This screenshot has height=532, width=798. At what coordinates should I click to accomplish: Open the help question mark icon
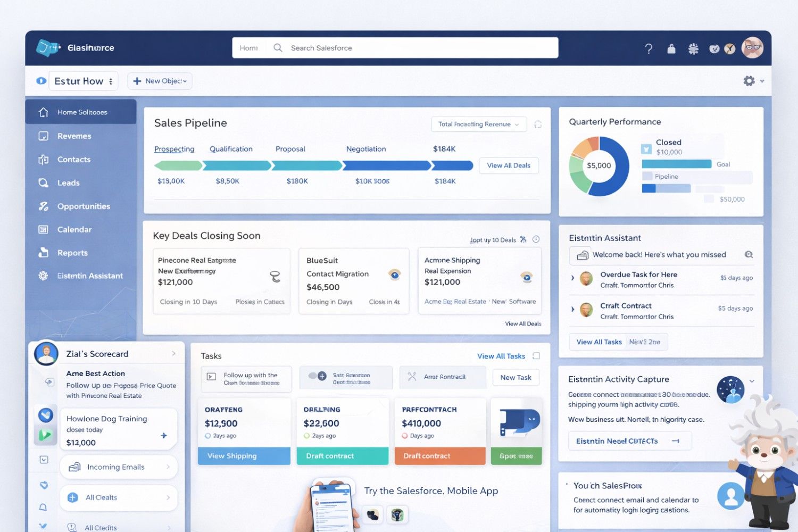point(649,48)
